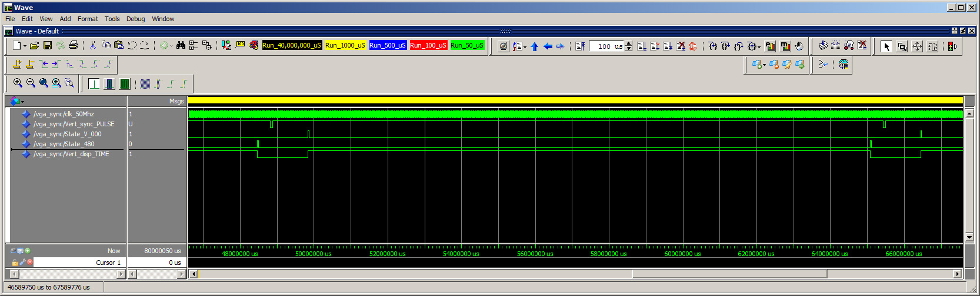Click the Find binoculars icon
980x296 pixels.
pyautogui.click(x=181, y=45)
